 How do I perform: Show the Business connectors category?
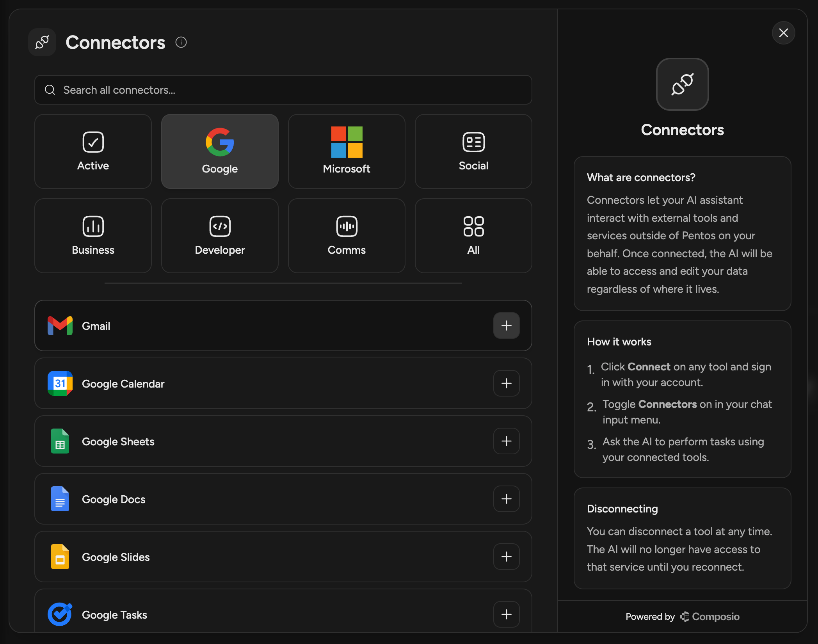pyautogui.click(x=93, y=236)
